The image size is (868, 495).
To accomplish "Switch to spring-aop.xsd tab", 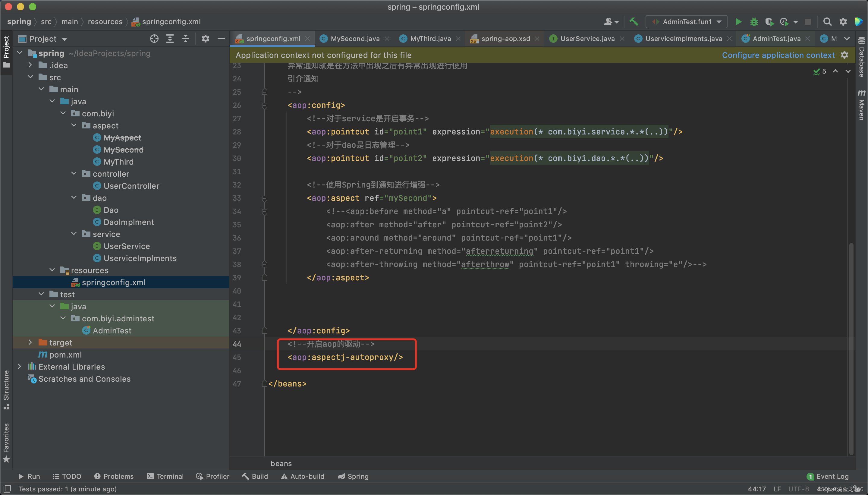I will (505, 39).
